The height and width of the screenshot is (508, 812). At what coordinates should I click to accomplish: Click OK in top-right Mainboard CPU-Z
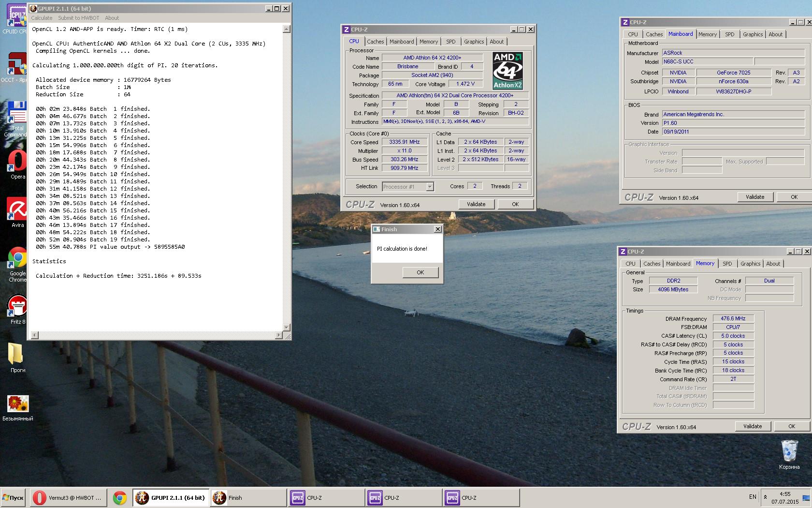794,197
